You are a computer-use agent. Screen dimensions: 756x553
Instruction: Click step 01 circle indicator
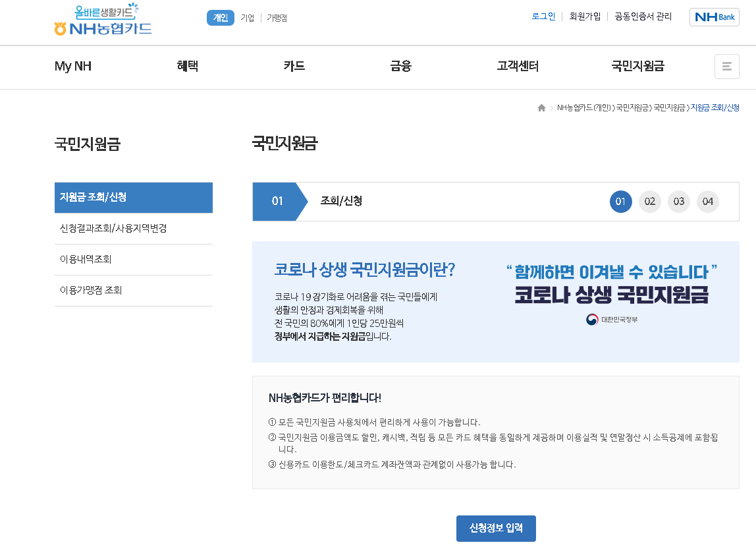(620, 202)
